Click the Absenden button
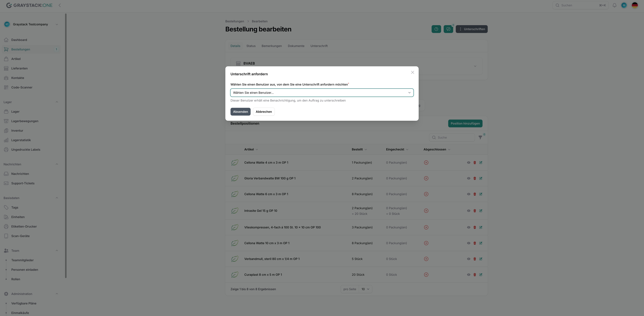This screenshot has height=316, width=644. point(240,112)
